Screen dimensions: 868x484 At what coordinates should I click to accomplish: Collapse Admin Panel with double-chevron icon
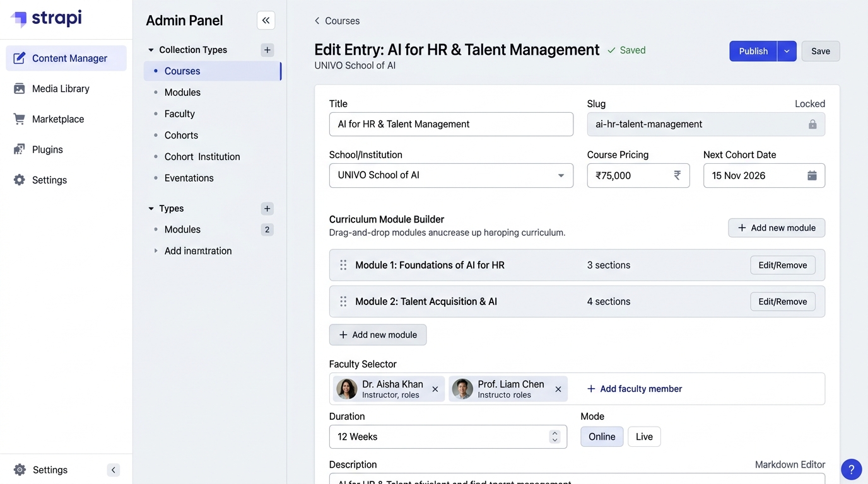point(266,20)
